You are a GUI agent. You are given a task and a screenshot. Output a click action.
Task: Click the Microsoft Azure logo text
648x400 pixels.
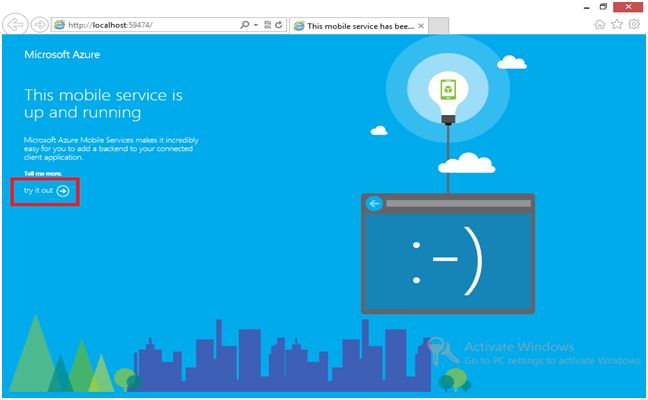(62, 55)
